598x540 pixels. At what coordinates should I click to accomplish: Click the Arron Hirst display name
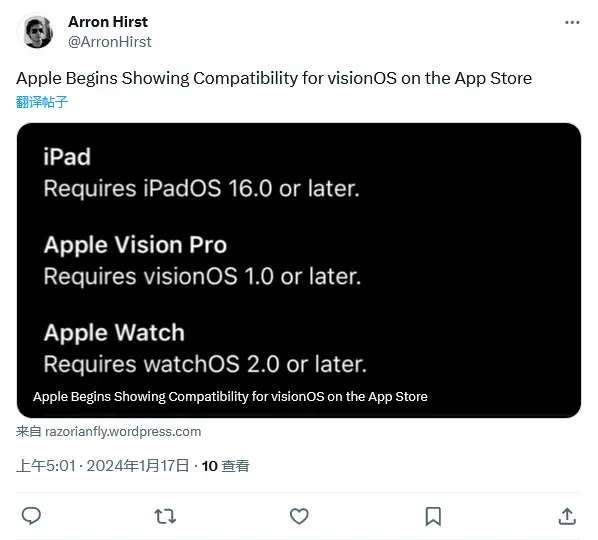[108, 22]
